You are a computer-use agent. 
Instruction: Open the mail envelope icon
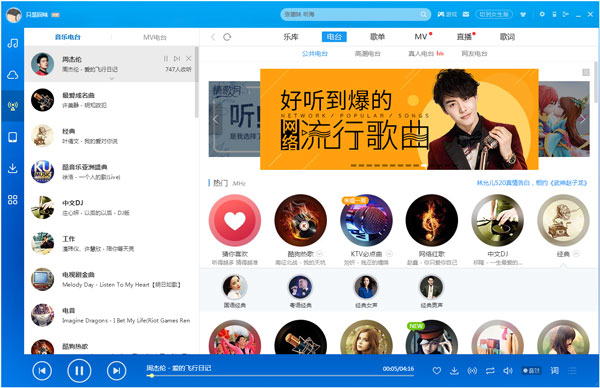click(466, 15)
